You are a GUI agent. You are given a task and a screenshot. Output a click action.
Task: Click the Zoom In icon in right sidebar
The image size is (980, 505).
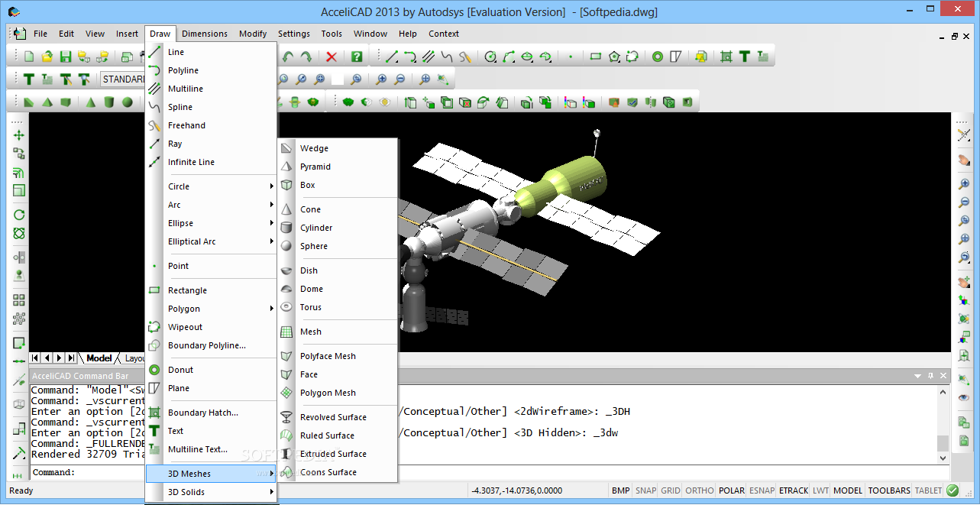click(964, 184)
